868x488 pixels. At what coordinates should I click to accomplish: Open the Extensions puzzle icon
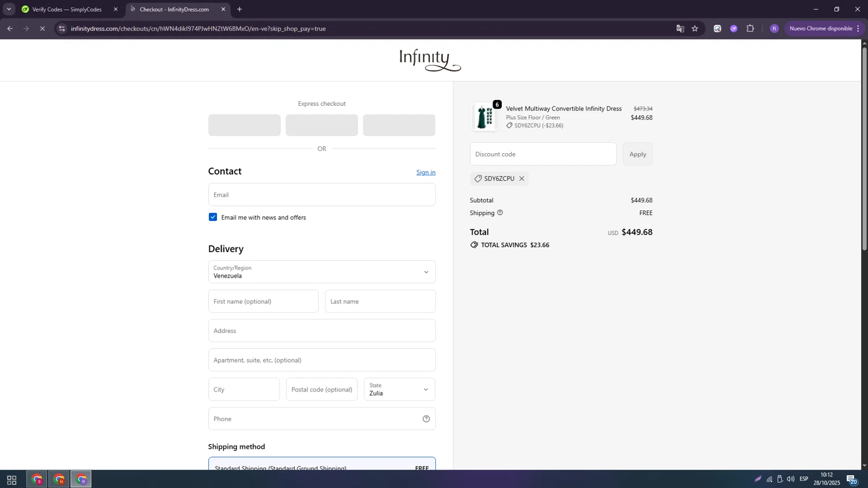(x=750, y=28)
